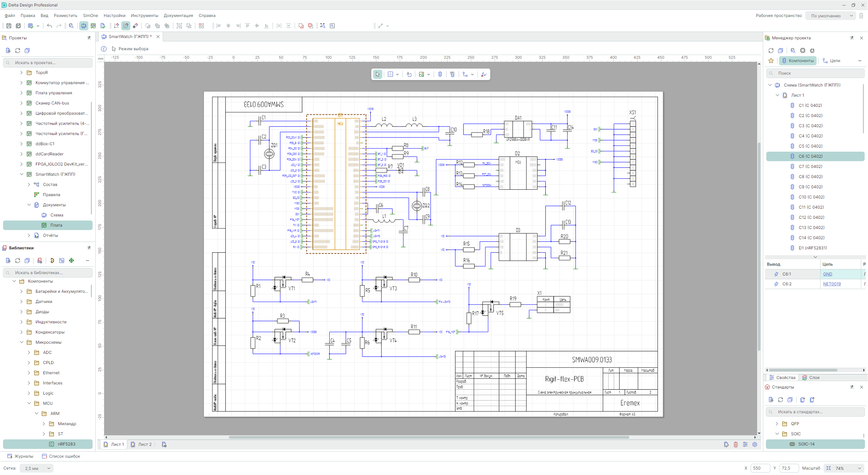Collapse the SmartWatch (ГЖПП) project node
This screenshot has width=868, height=475.
point(21,174)
